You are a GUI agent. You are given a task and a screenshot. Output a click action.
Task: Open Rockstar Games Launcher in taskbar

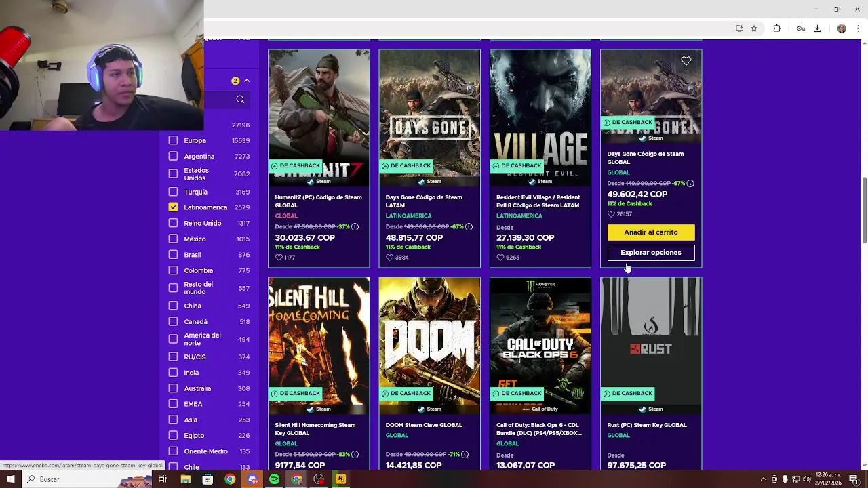pyautogui.click(x=340, y=479)
